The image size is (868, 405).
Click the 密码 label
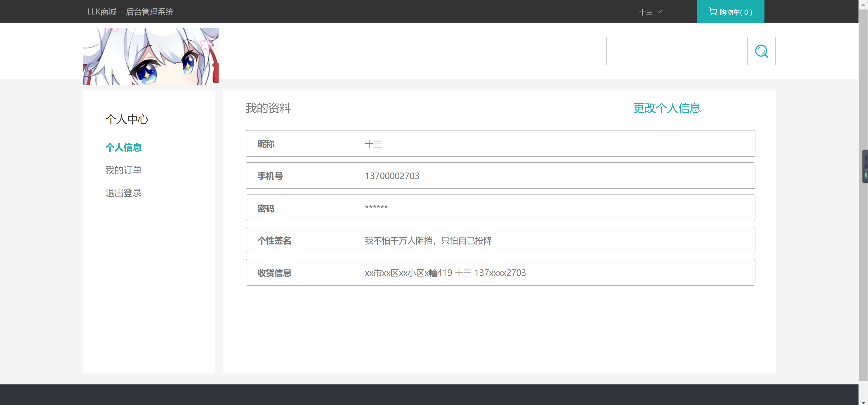[x=266, y=208]
